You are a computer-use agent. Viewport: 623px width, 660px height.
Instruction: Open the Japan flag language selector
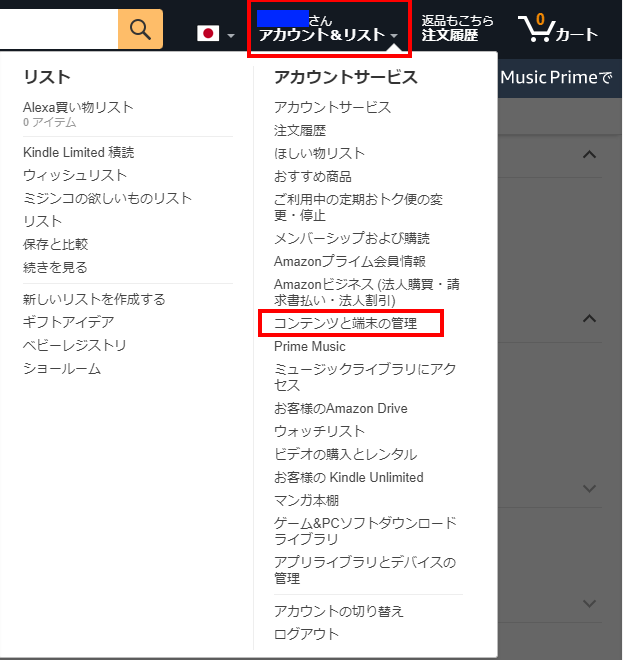(216, 34)
